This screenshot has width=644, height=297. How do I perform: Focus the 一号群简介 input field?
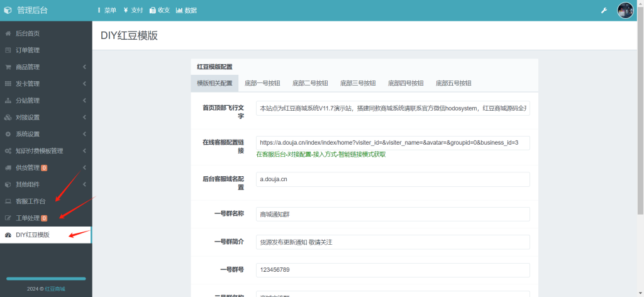[x=392, y=242]
